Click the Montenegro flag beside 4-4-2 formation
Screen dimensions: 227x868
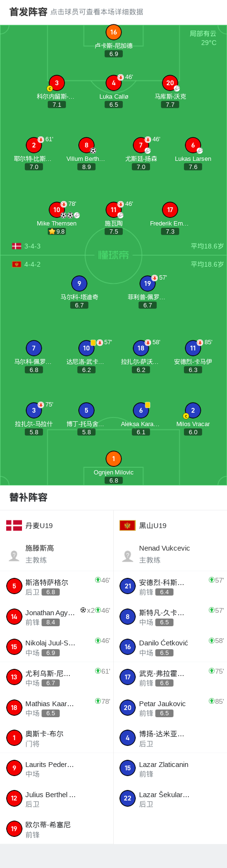(x=17, y=264)
